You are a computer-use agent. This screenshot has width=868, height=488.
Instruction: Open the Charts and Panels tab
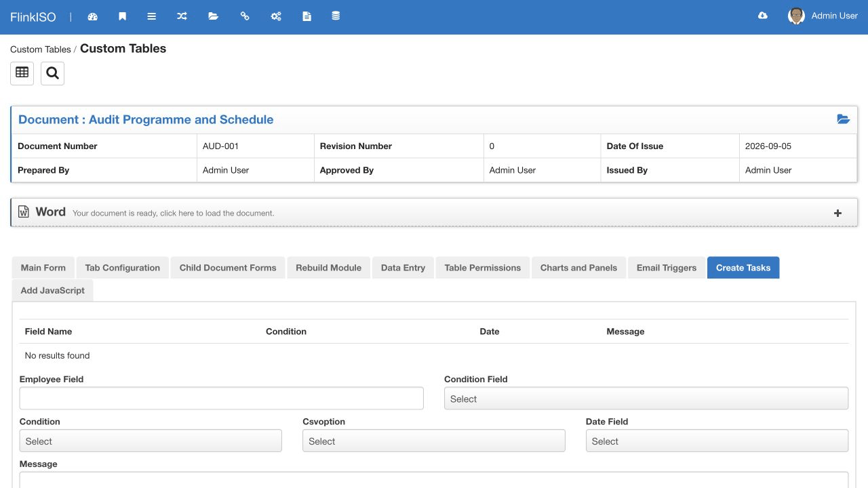(578, 268)
